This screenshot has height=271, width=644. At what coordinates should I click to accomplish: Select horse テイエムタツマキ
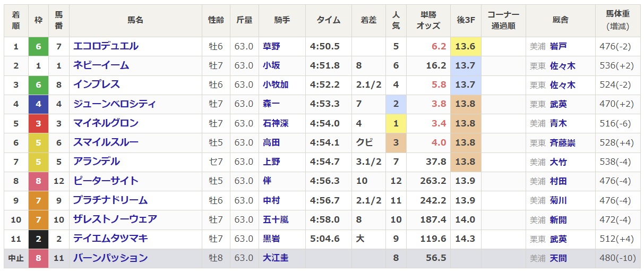coord(110,239)
